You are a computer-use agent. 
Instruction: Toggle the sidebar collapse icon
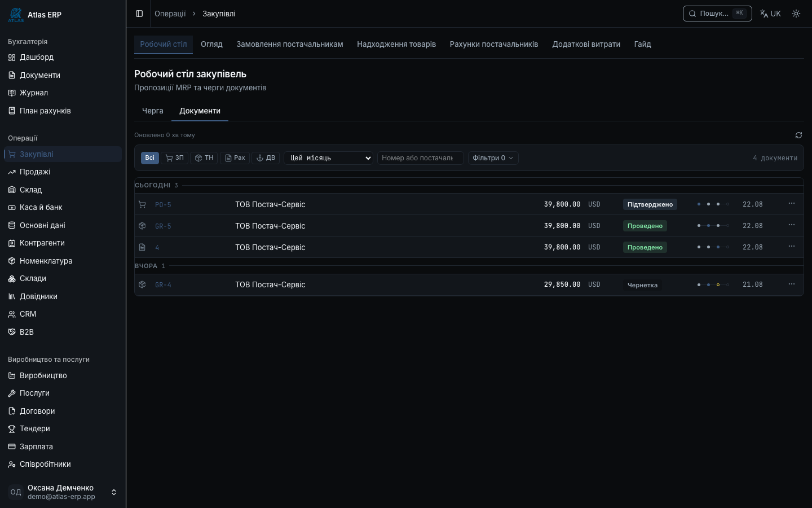pos(139,14)
